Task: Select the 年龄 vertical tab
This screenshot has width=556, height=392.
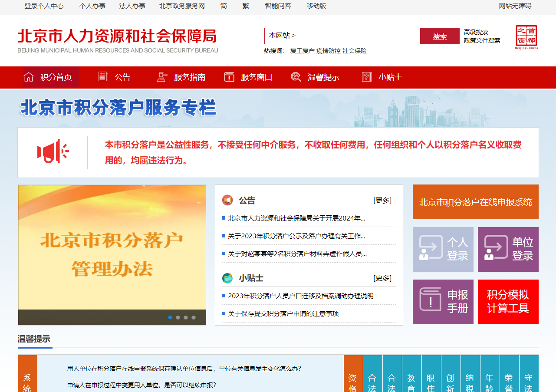Action: click(490, 374)
